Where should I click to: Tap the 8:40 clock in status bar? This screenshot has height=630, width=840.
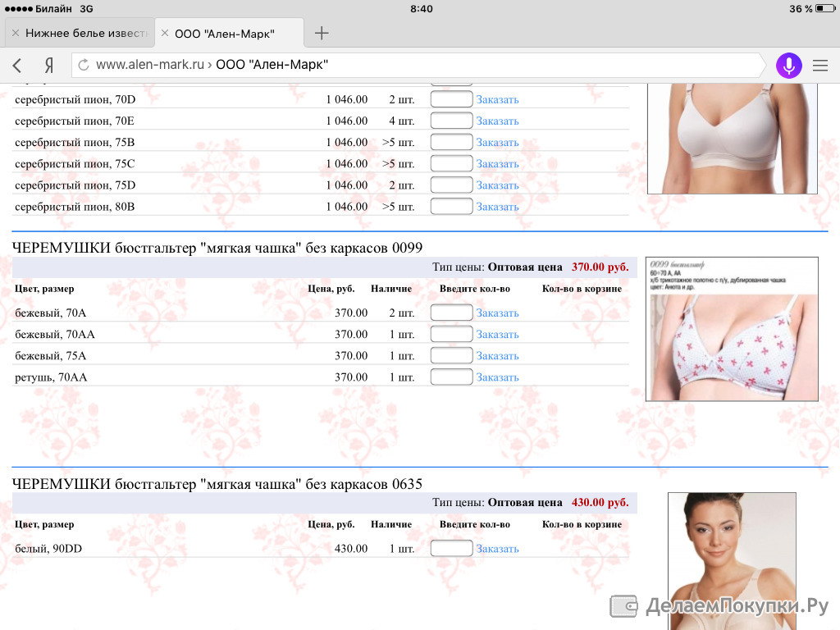[422, 8]
